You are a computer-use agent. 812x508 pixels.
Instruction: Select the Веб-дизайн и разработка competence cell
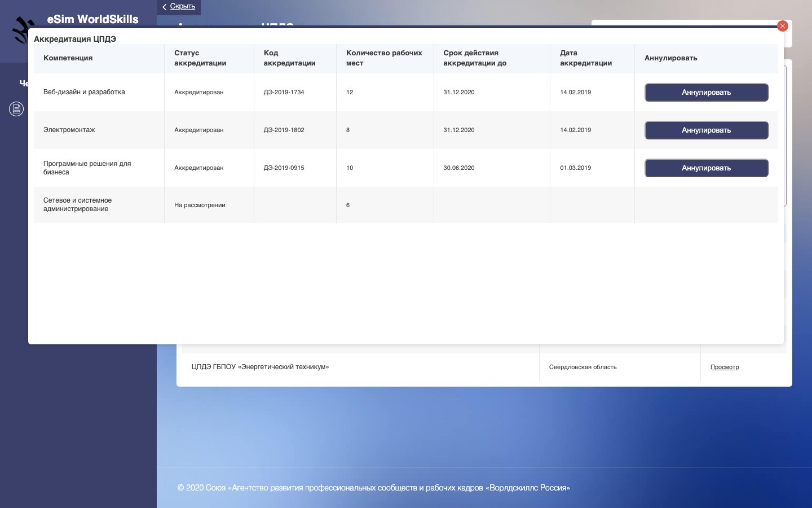coord(99,93)
